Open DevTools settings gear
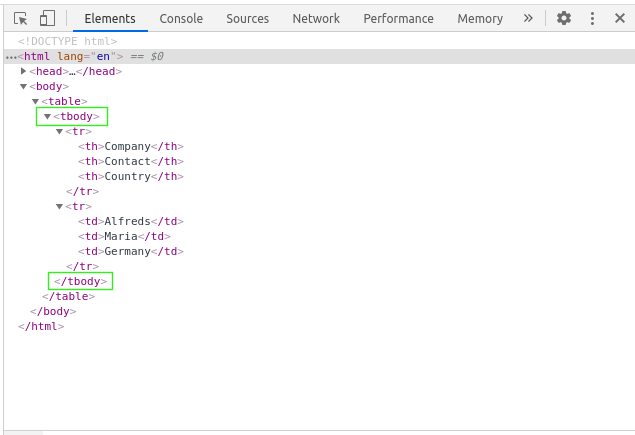This screenshot has height=435, width=635. point(564,18)
